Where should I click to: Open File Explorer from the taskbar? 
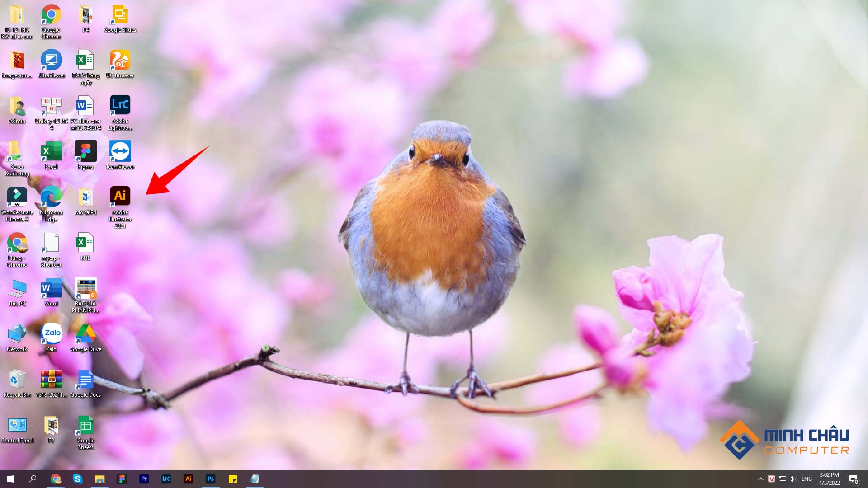coord(100,479)
